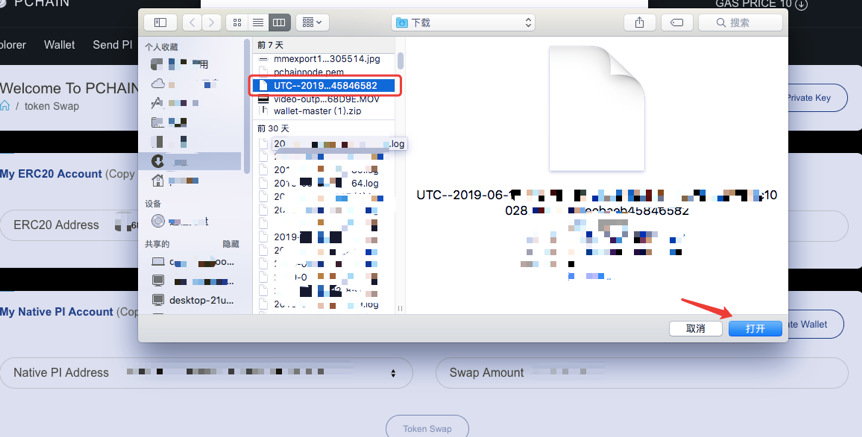The width and height of the screenshot is (862, 437).
Task: Click 隐藏 next to 共享的 section
Action: click(x=231, y=244)
